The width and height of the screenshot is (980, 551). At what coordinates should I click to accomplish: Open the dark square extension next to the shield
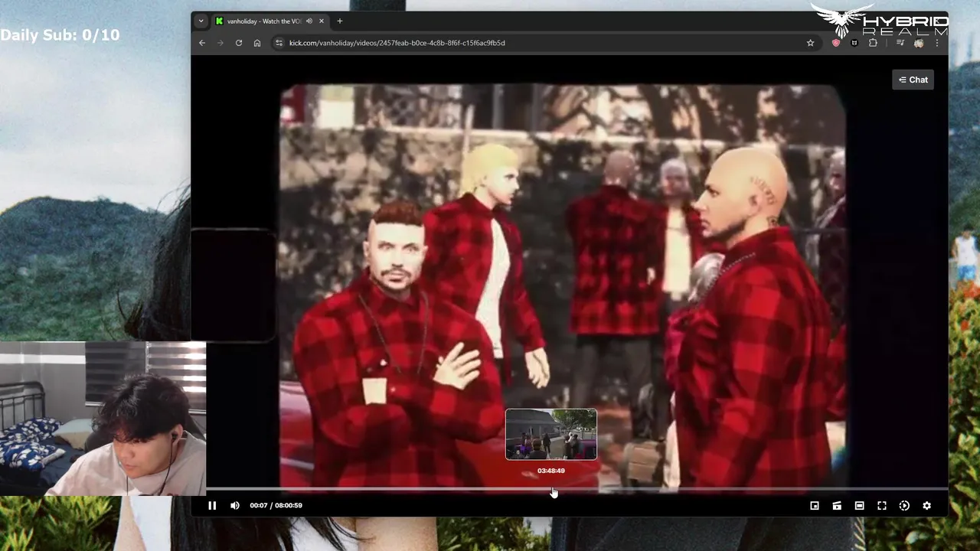click(x=854, y=43)
